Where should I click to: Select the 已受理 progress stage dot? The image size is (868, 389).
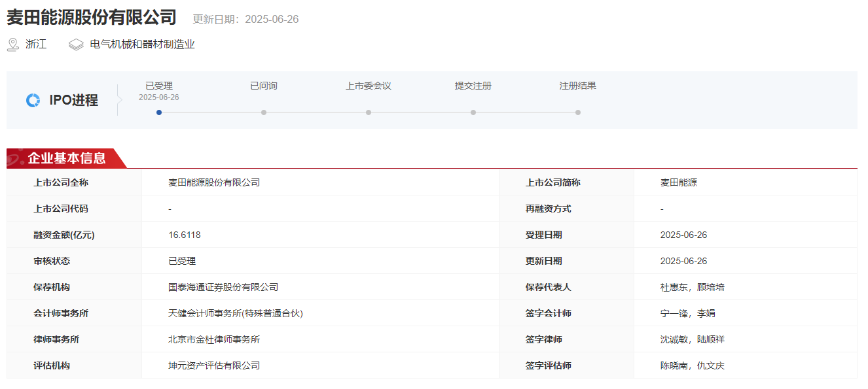tap(159, 112)
